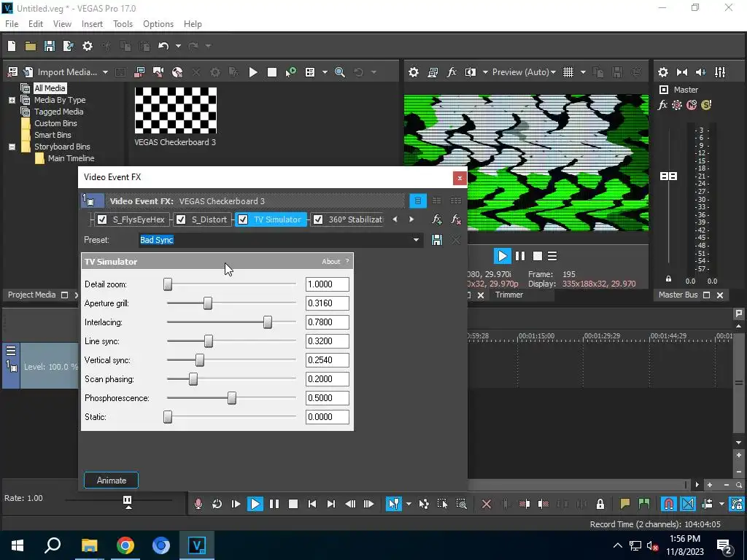The image size is (747, 560).
Task: Click the lock icon in the timeline toolbar
Action: tap(600, 504)
